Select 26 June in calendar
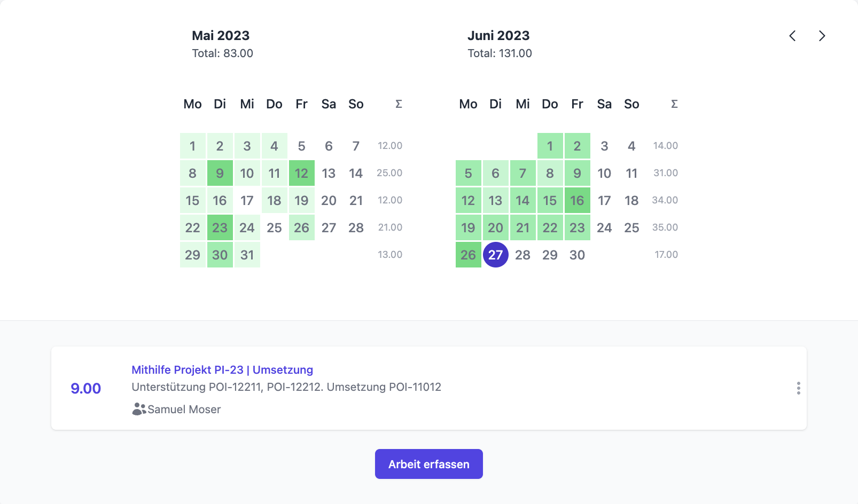The height and width of the screenshot is (504, 858). pos(468,255)
